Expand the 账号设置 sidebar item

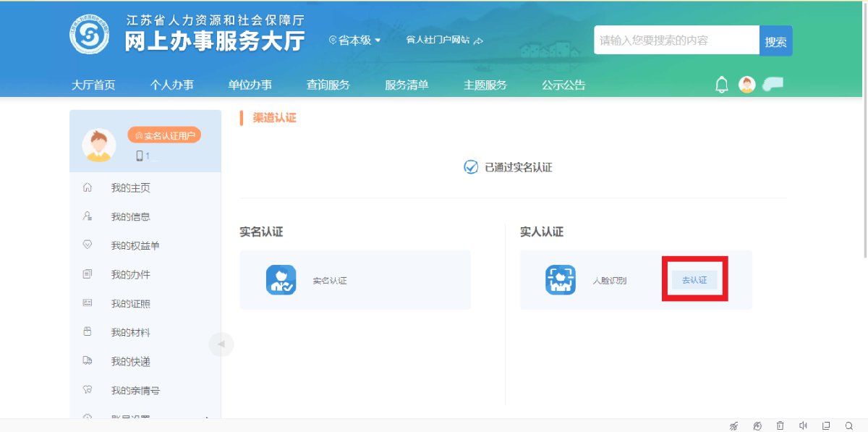[x=145, y=415]
